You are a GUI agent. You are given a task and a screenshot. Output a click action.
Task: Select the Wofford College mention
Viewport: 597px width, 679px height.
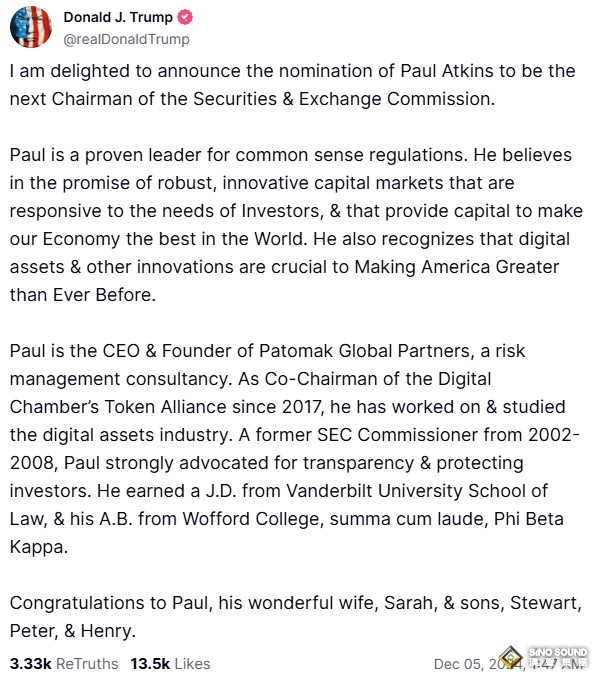click(x=251, y=519)
